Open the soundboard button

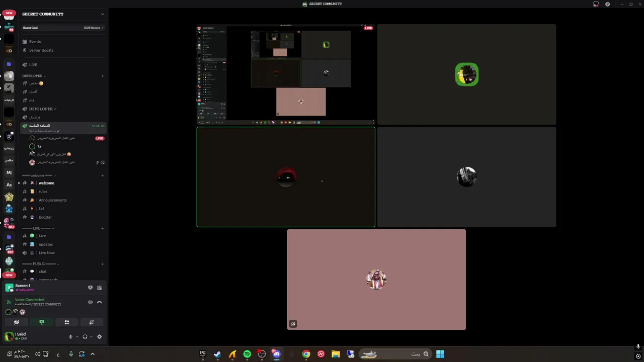(x=92, y=322)
